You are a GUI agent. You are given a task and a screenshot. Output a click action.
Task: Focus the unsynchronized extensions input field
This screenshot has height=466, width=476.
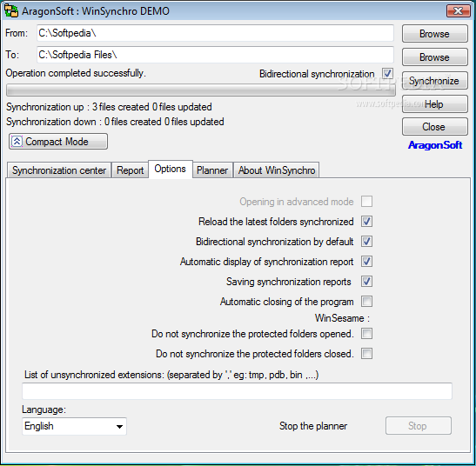click(237, 391)
